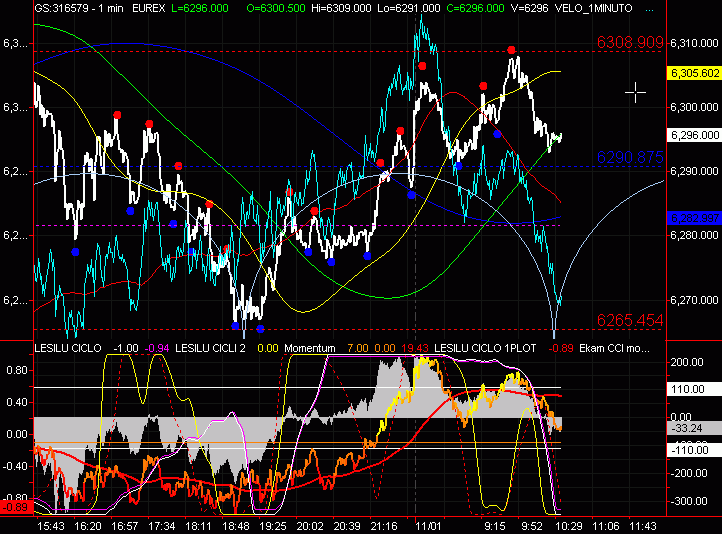Screen dimensions: 722x534
Task: Click the blue 6,282.997 price tag
Action: click(694, 218)
